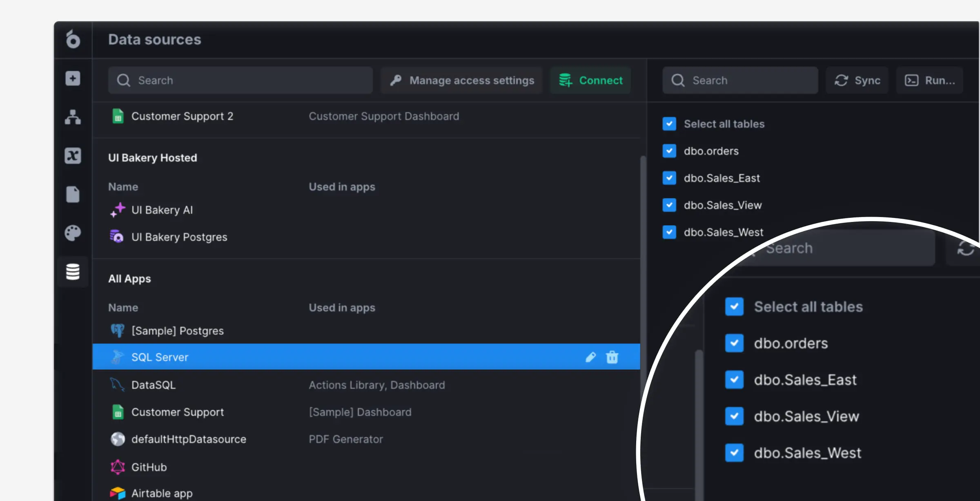The image size is (980, 501).
Task: Click the magnifier icon in data sources search
Action: (123, 80)
